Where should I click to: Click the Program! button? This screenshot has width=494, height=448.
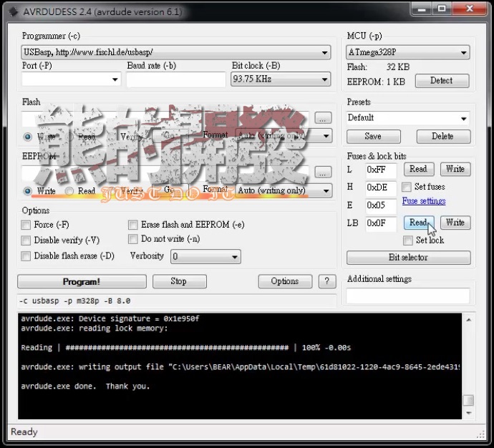tap(82, 281)
